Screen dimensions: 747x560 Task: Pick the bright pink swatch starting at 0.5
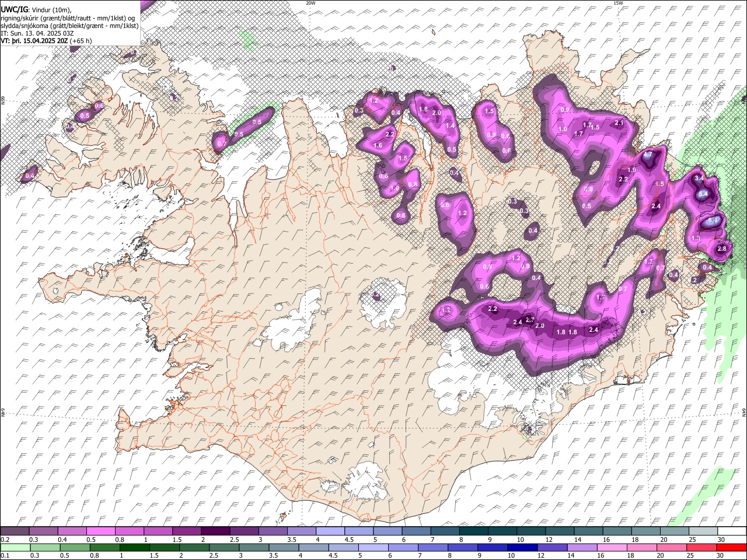point(100,531)
